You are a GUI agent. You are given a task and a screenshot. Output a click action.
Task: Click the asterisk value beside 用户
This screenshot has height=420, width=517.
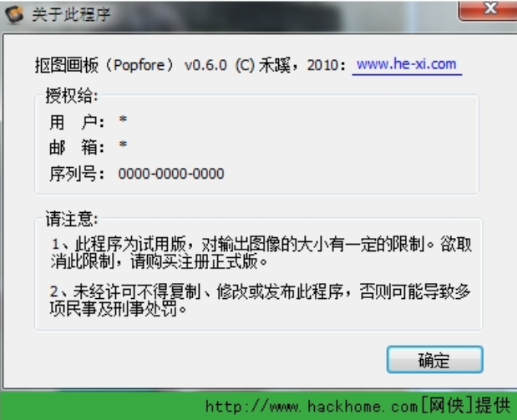[x=123, y=119]
